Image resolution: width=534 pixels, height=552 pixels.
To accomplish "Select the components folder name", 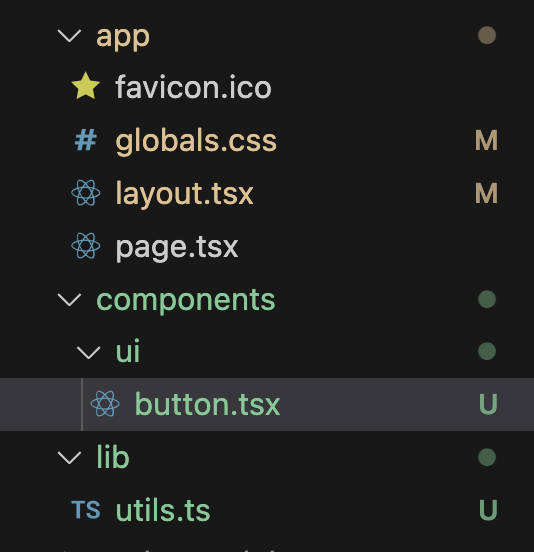I will pyautogui.click(x=186, y=301).
